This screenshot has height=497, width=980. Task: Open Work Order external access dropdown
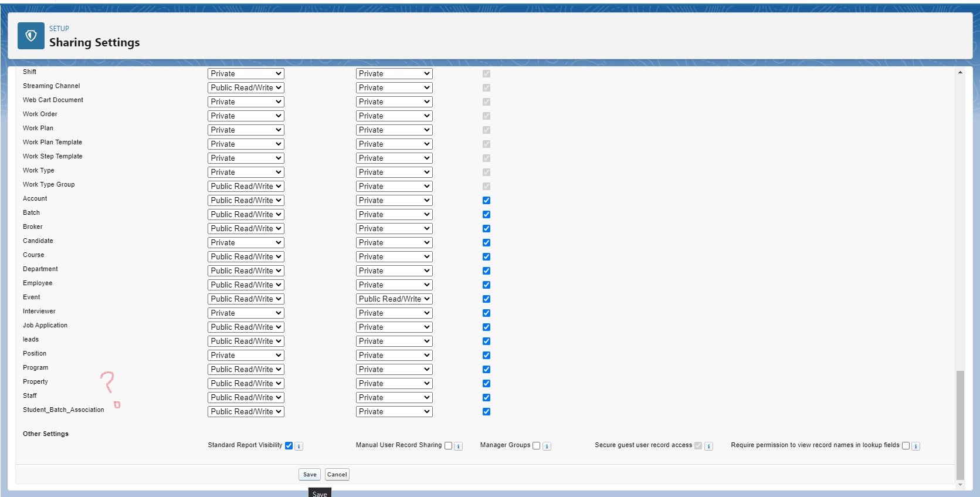(394, 116)
